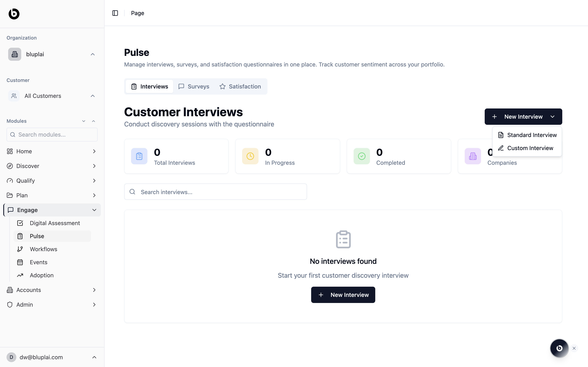Click the In Progress clock icon
The image size is (588, 367).
coord(250,156)
